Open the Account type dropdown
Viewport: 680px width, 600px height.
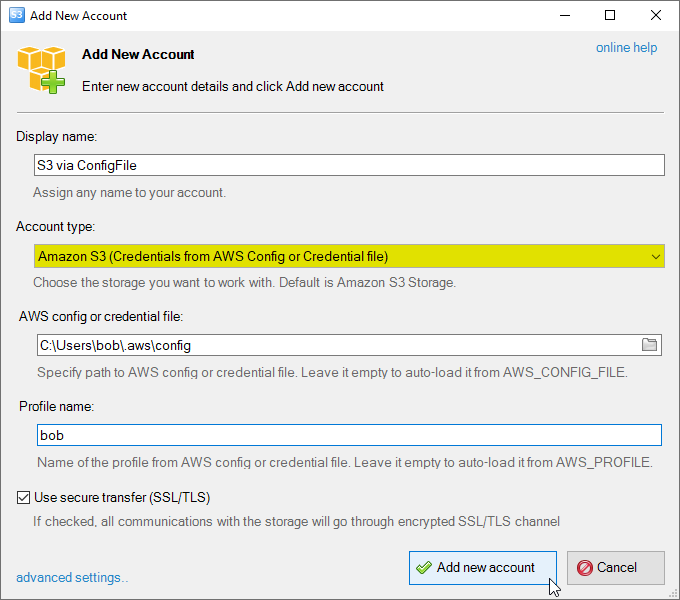click(x=349, y=256)
